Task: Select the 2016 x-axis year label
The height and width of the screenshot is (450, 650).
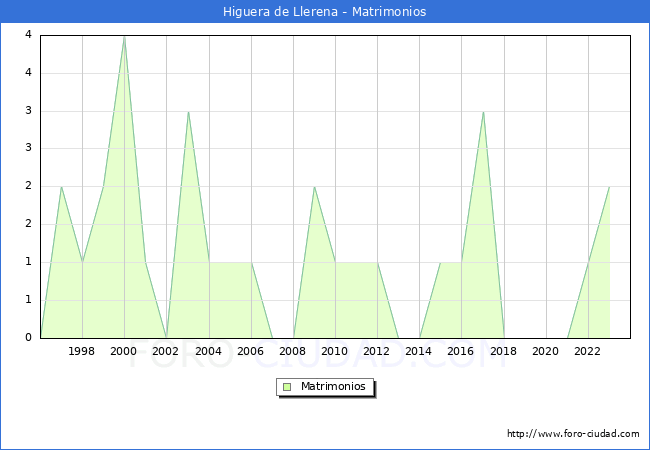Action: click(x=461, y=351)
